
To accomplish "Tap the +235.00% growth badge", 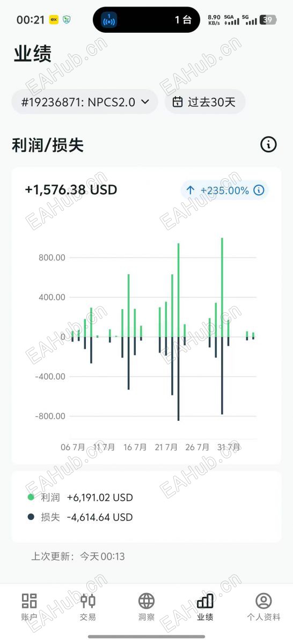I will click(x=224, y=190).
